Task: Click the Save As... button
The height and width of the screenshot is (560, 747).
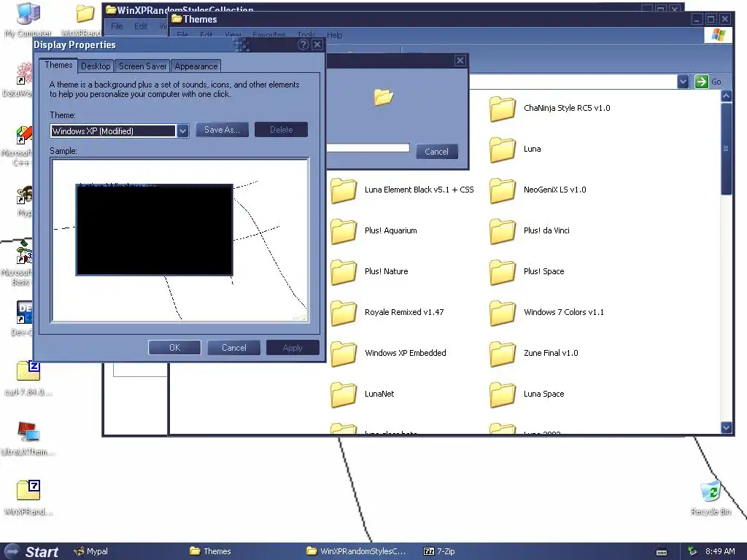Action: 222,130
